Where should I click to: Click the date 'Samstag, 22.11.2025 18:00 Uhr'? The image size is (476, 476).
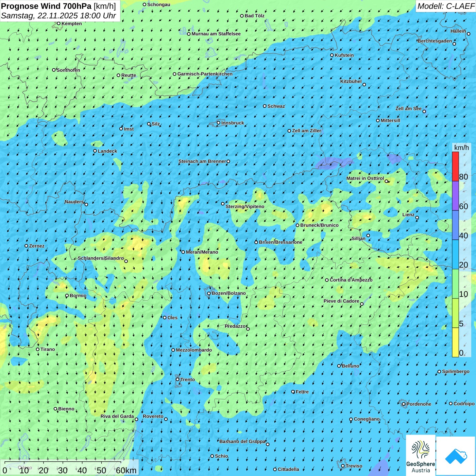pos(58,16)
